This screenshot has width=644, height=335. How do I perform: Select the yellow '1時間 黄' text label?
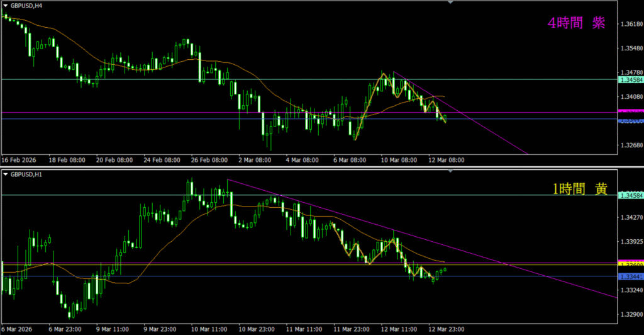580,188
